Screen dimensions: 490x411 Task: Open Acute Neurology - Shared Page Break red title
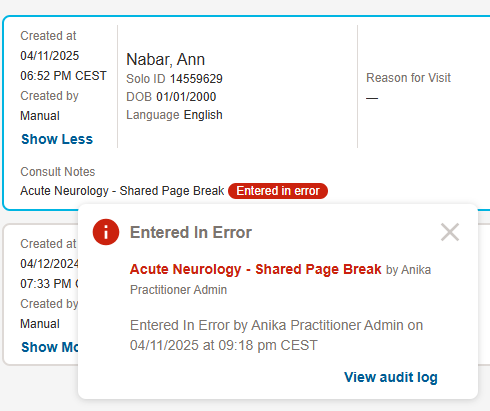[255, 269]
